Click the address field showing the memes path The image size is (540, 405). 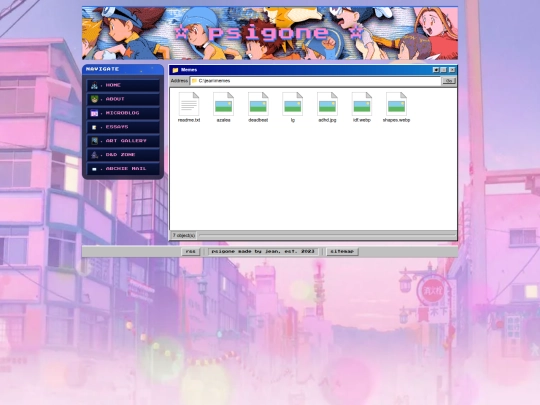(315, 81)
